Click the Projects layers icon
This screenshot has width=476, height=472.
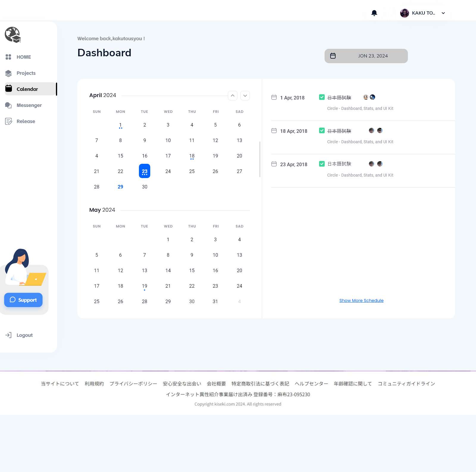click(8, 73)
